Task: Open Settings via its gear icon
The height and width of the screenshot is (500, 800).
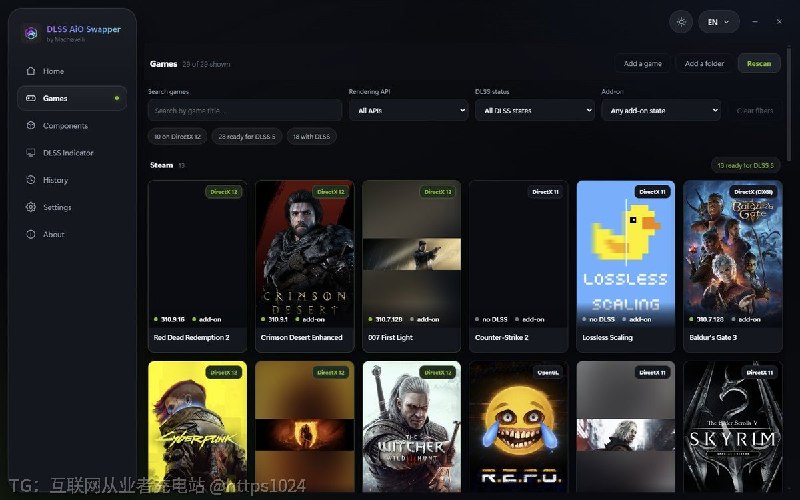Action: (x=31, y=207)
